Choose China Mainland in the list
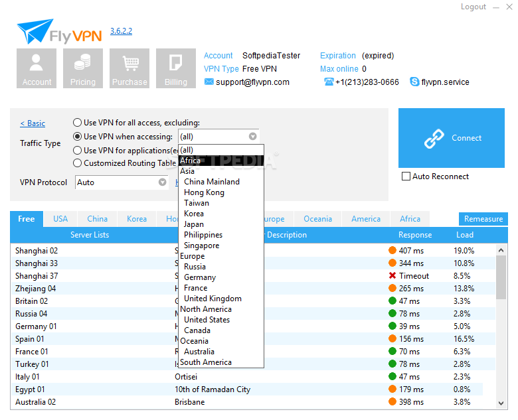 tap(221, 182)
